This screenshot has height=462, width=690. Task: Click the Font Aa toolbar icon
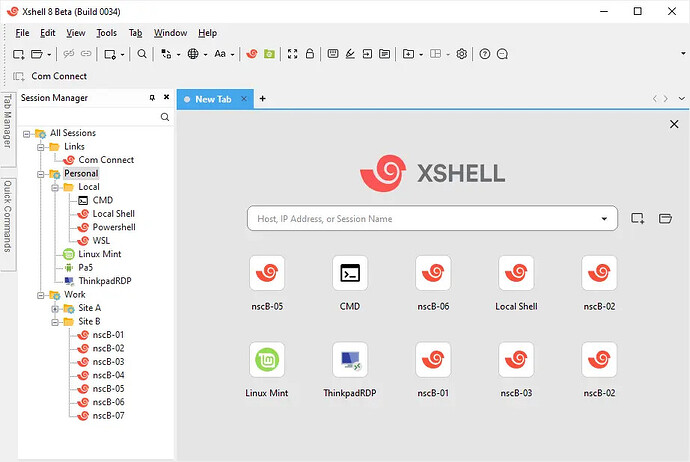[220, 54]
